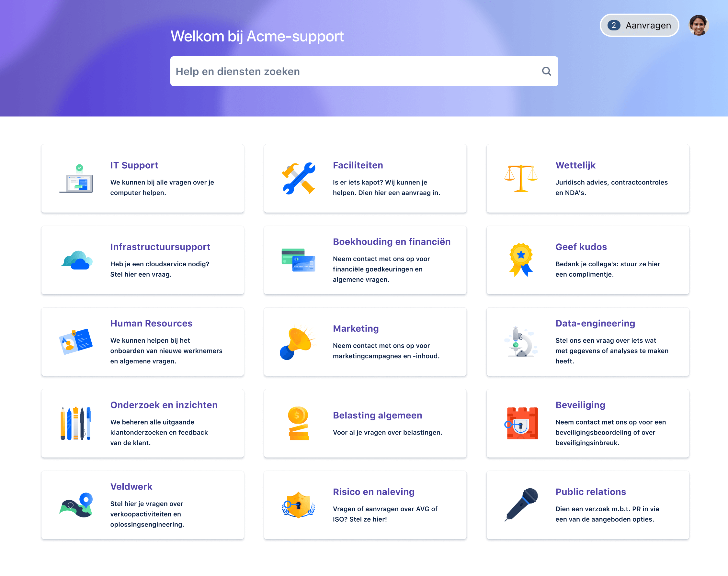728x576 pixels.
Task: Open the Onderzoek en inzichten link
Action: coord(164,405)
